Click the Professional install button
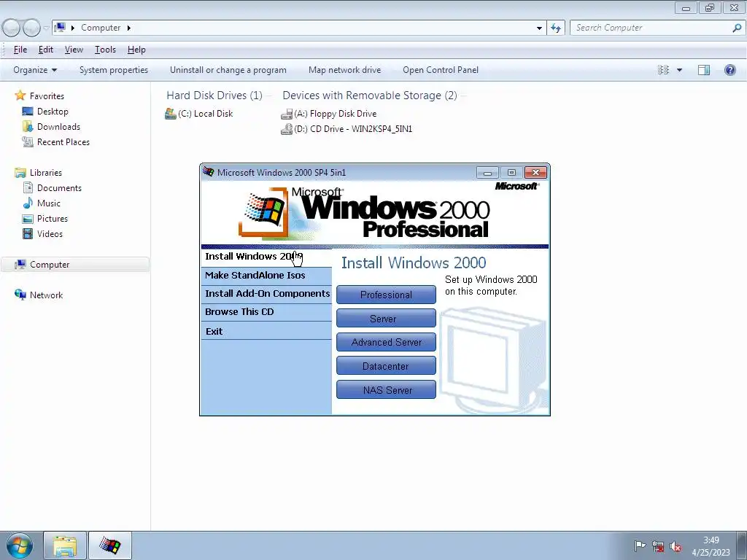Image resolution: width=747 pixels, height=560 pixels. point(386,295)
